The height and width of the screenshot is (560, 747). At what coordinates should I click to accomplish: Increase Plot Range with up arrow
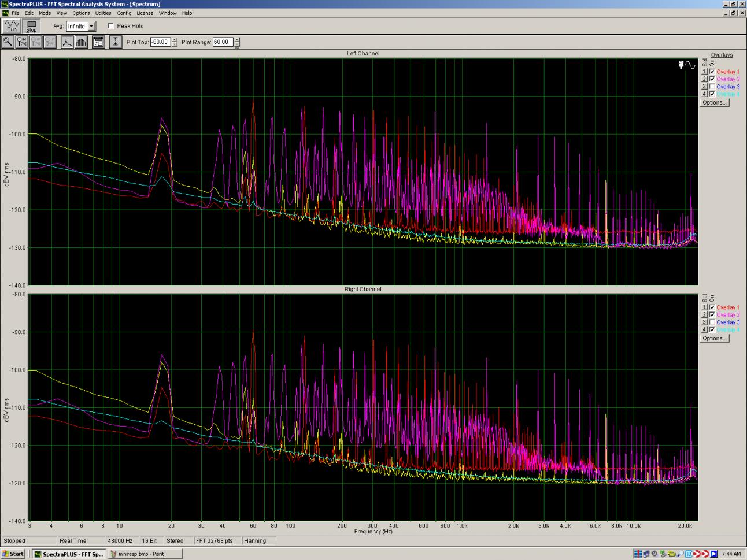pos(237,40)
